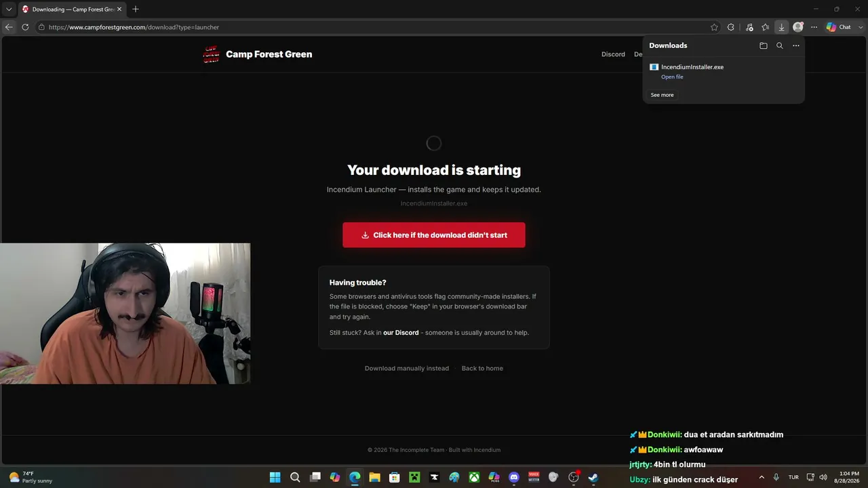The height and width of the screenshot is (488, 868).
Task: Launch Copilot from the taskbar
Action: tap(334, 477)
